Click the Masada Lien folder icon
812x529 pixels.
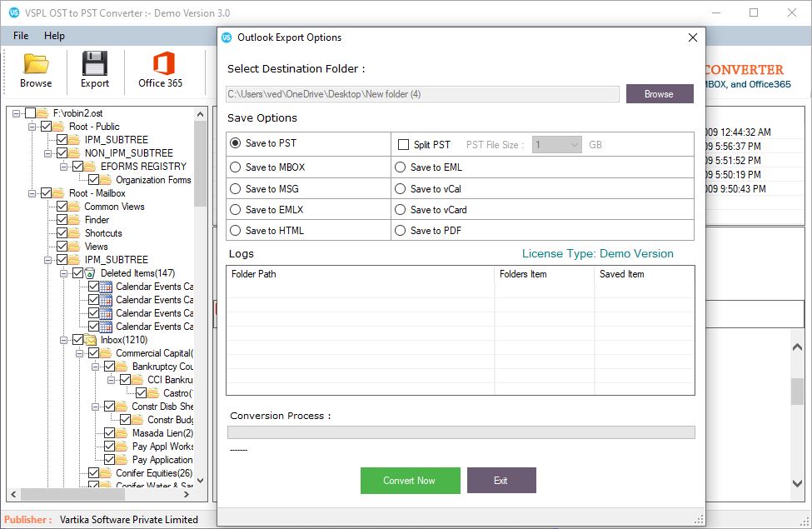pos(122,432)
